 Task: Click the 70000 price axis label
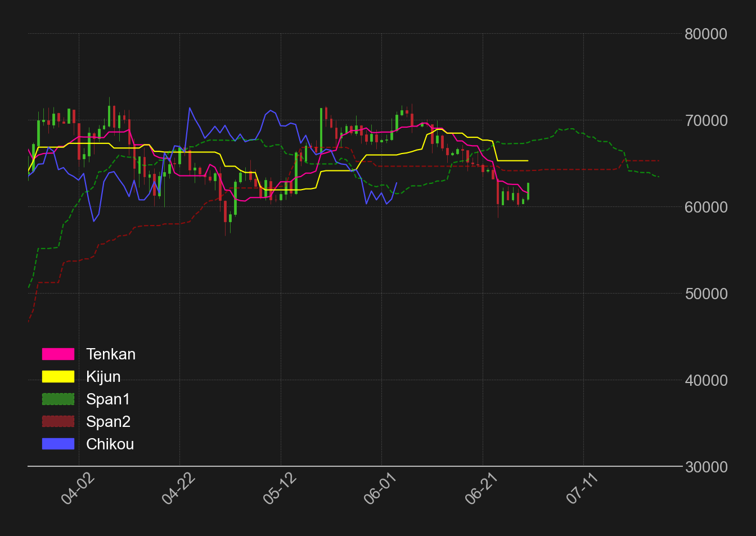tap(706, 120)
